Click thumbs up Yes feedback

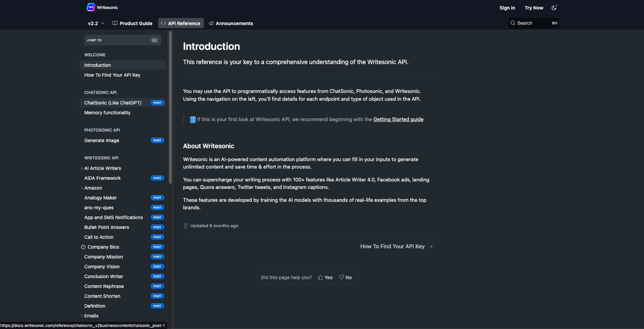coord(325,277)
